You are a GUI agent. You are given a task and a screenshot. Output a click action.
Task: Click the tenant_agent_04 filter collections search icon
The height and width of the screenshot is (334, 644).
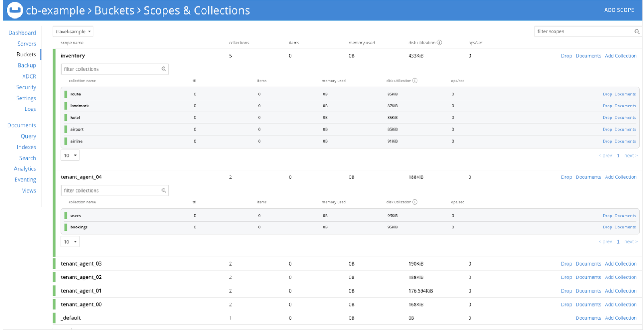pos(164,191)
